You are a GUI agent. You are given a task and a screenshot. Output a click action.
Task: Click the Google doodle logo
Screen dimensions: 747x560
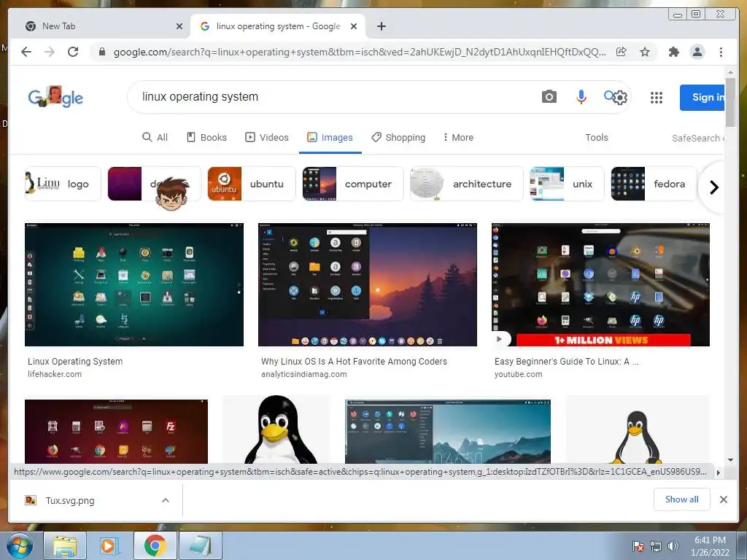[x=55, y=97]
